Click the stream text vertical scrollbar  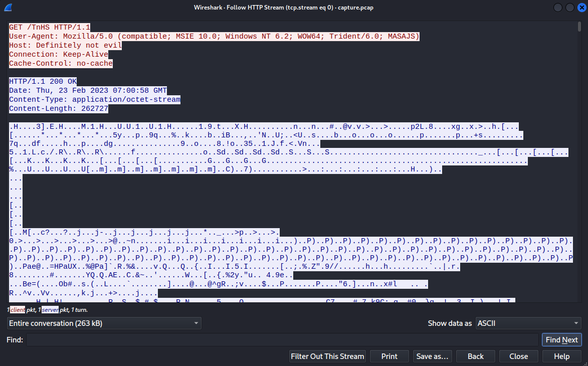point(579,150)
